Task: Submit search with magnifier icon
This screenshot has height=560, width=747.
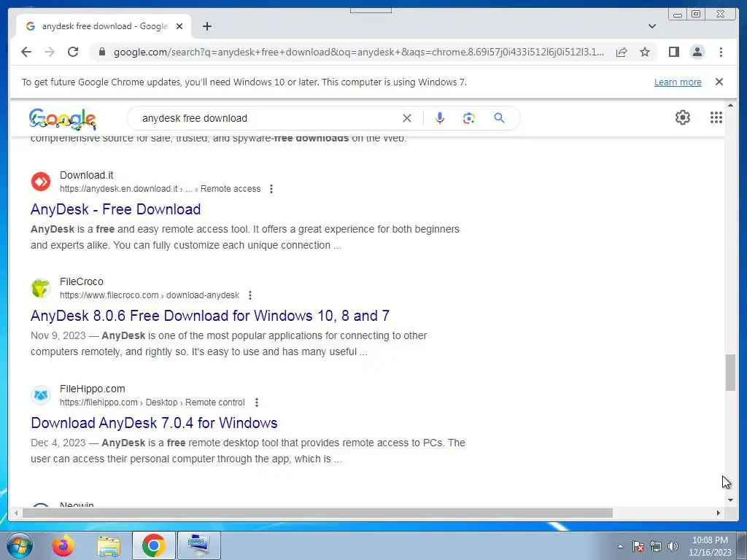Action: point(499,118)
